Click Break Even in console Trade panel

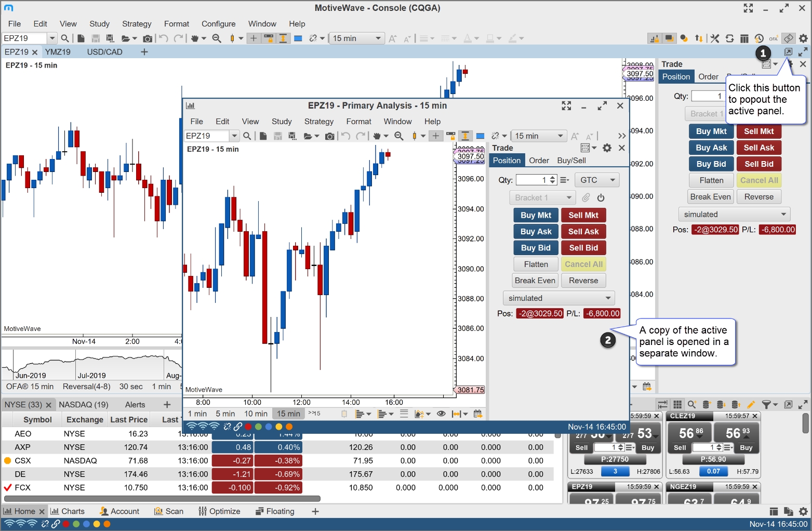[x=711, y=197]
